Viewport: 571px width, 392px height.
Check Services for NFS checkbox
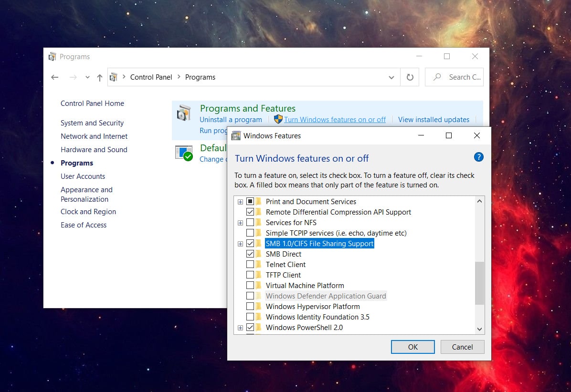[250, 223]
